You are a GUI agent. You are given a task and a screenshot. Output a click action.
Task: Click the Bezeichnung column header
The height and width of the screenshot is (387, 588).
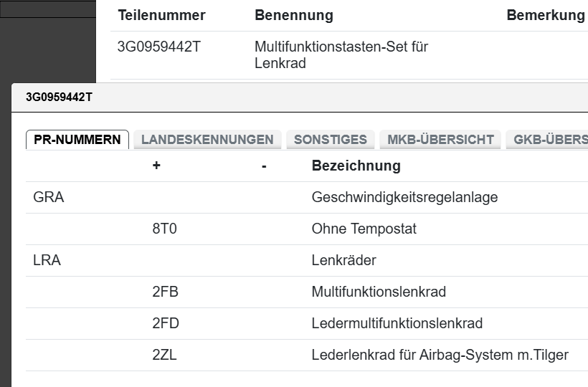(x=356, y=166)
